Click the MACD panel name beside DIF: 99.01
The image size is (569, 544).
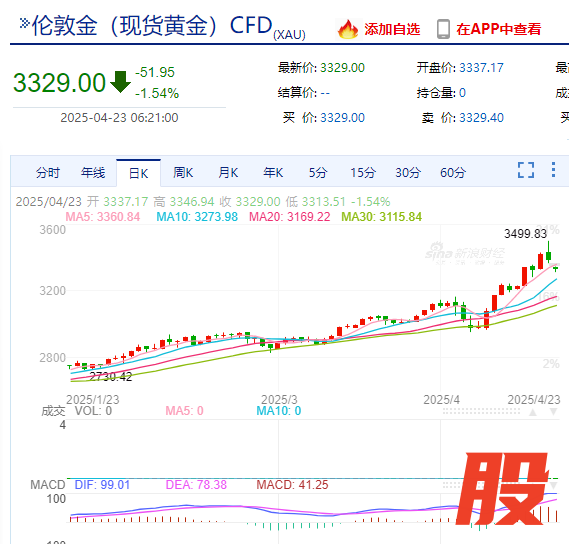click(48, 485)
